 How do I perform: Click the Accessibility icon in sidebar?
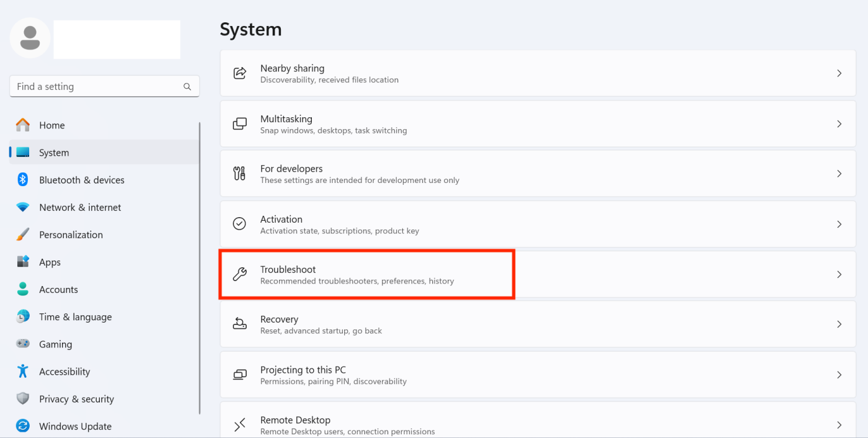22,371
